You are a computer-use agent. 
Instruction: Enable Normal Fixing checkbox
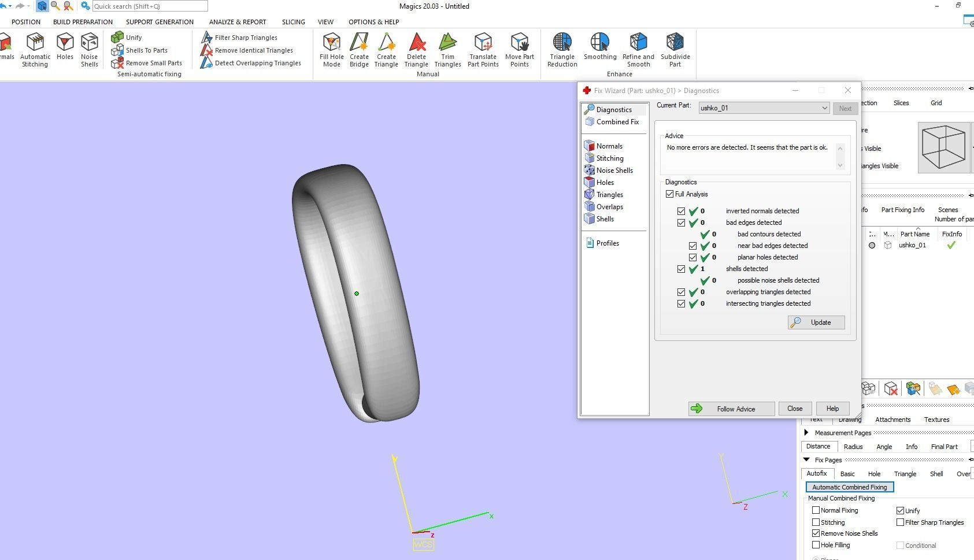click(x=816, y=510)
